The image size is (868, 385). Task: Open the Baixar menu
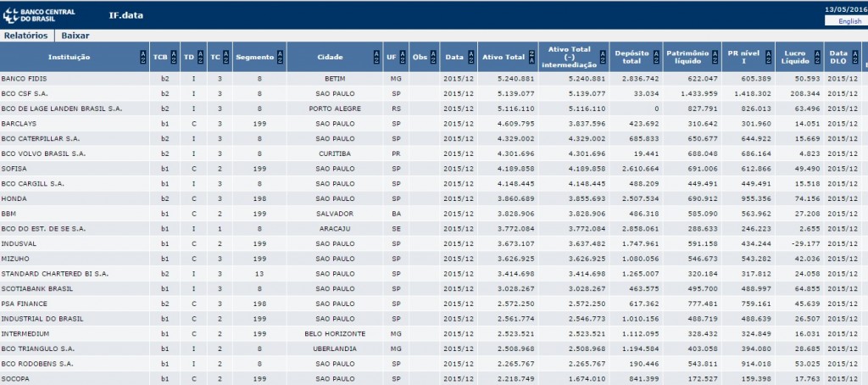(75, 36)
